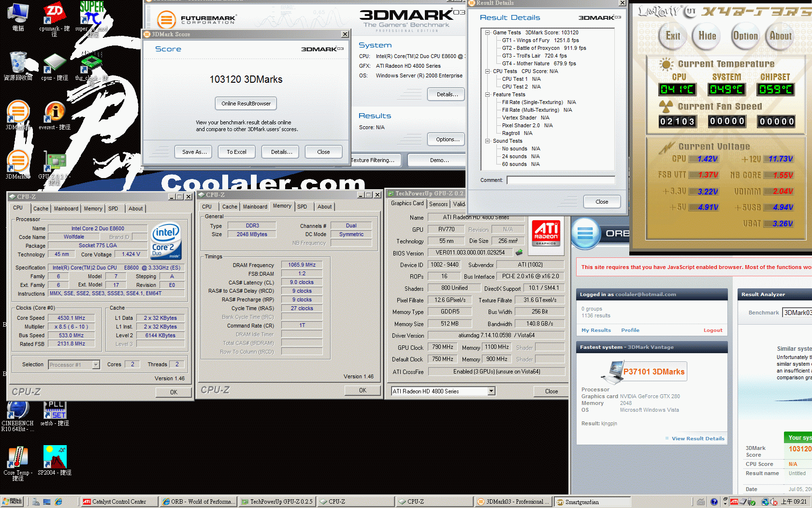
Task: Click the Details button in 3DMark03 System section
Action: click(x=447, y=94)
